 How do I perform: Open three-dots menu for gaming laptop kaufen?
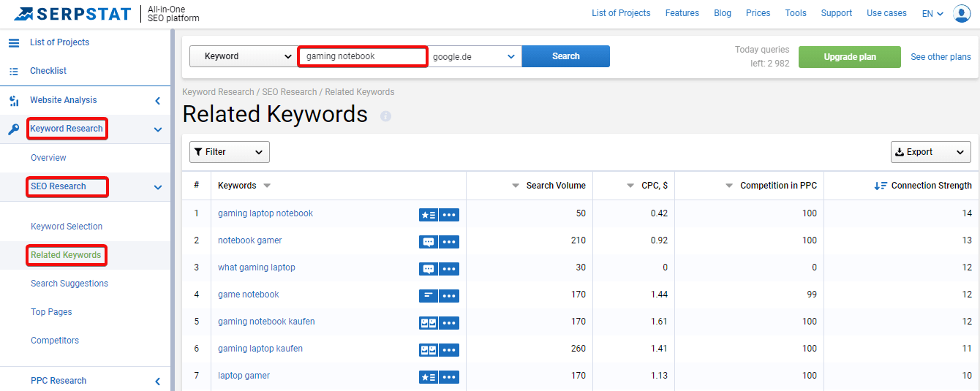(x=449, y=350)
